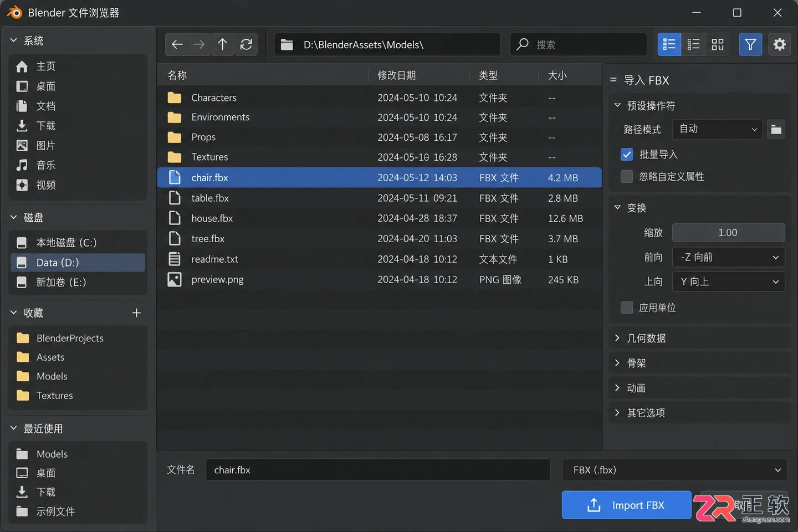Enable the 应用单位 checkbox
The height and width of the screenshot is (532, 798).
pyautogui.click(x=627, y=308)
